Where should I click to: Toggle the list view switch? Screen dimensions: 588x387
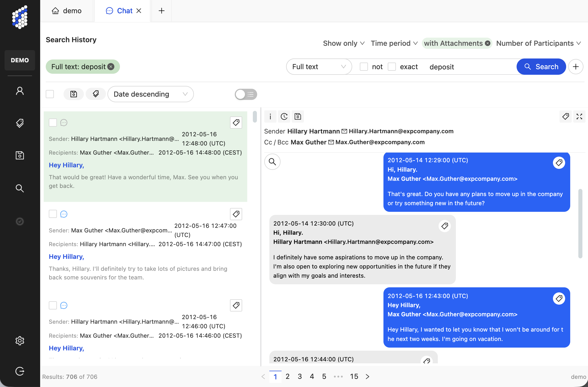click(x=246, y=94)
